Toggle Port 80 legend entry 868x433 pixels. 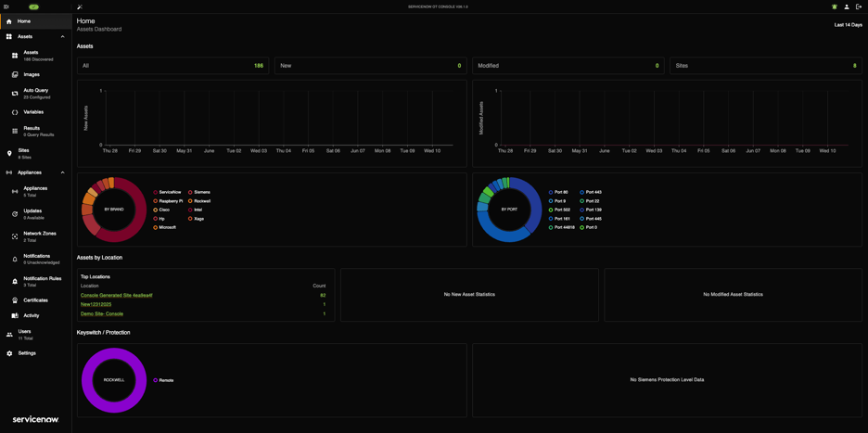558,192
